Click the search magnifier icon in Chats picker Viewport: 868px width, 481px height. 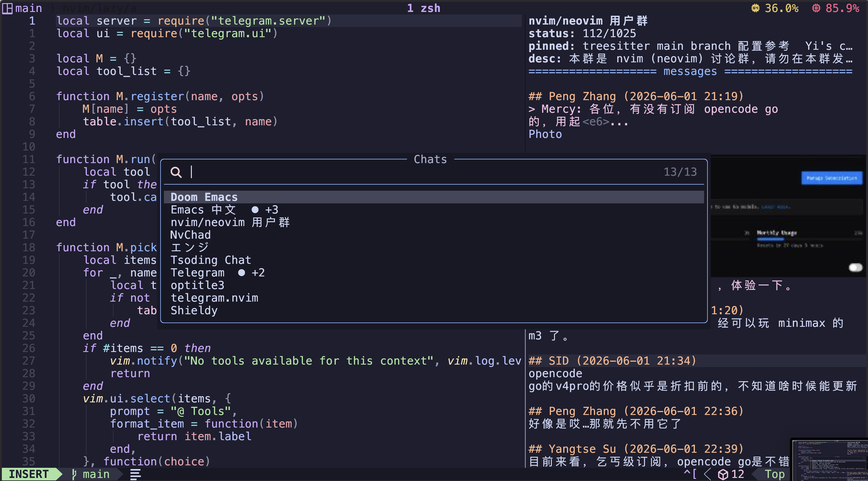(x=176, y=172)
